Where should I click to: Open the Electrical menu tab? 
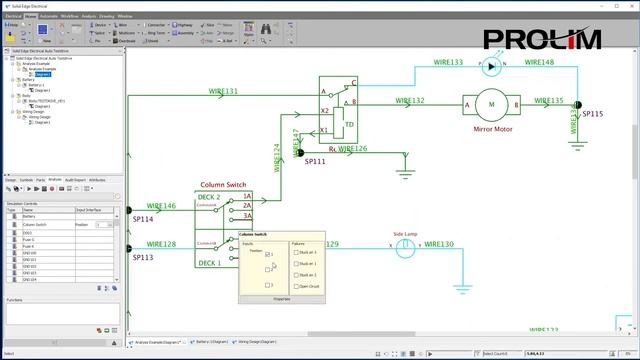13,16
